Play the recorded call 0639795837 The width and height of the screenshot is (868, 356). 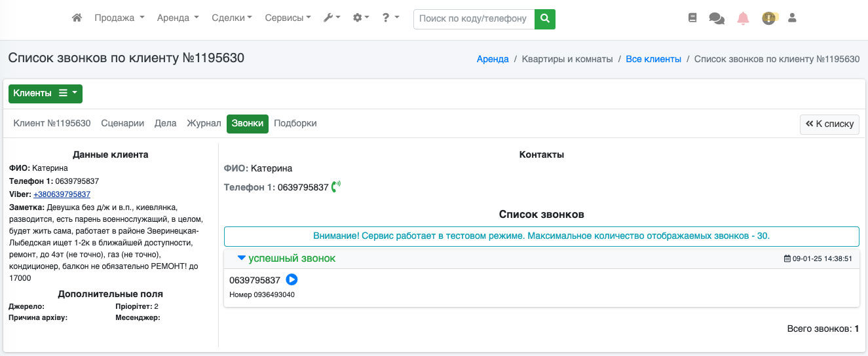click(x=292, y=280)
